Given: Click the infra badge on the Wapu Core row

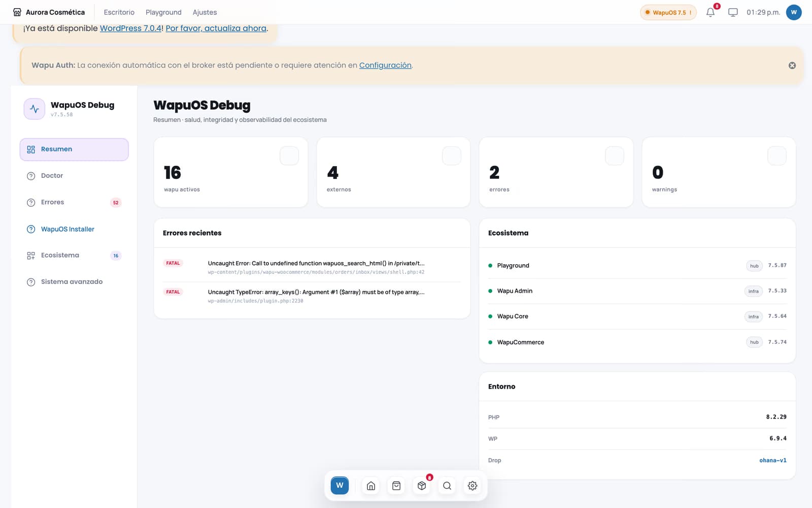Looking at the screenshot, I should 754,316.
